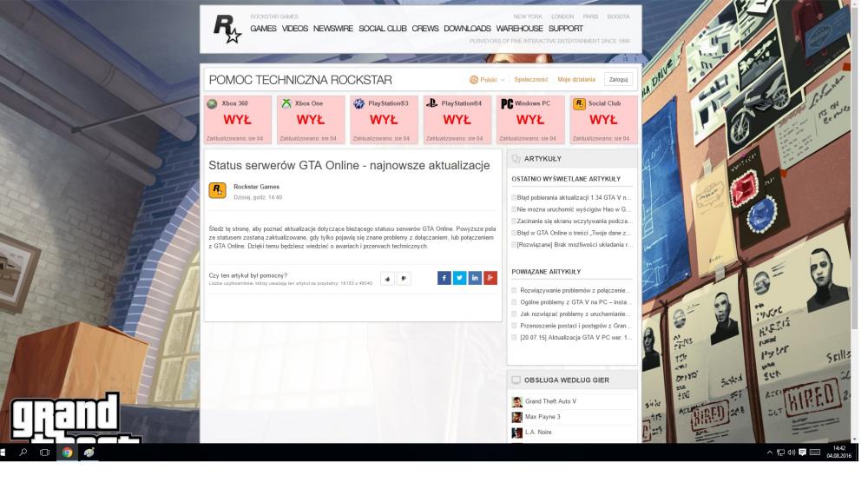Click the Rockstar Games logo in header
This screenshot has height=489, width=868.
227,29
